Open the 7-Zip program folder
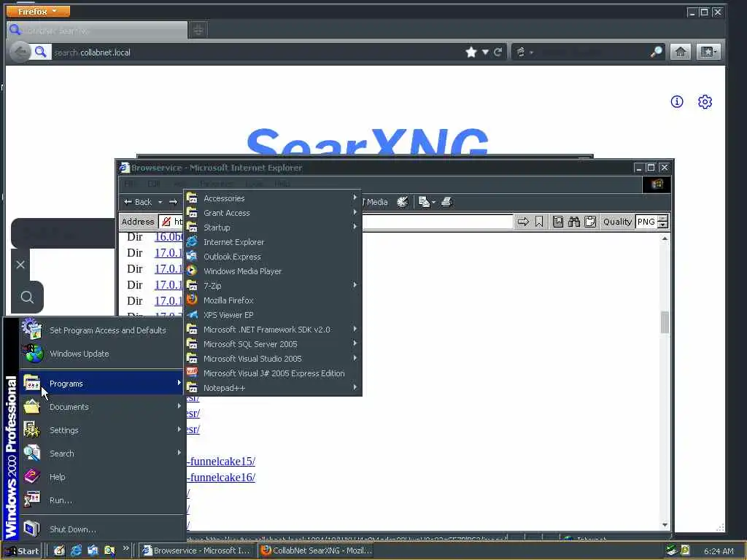 tap(273, 286)
